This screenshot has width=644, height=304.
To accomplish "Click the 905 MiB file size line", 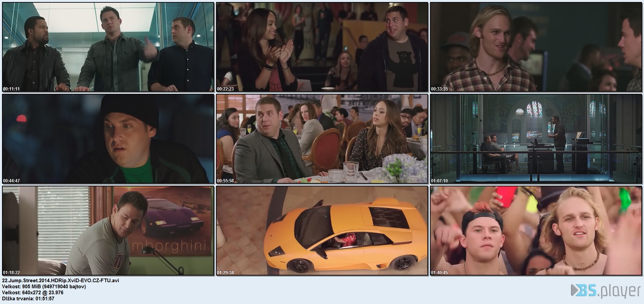I will 44,287.
